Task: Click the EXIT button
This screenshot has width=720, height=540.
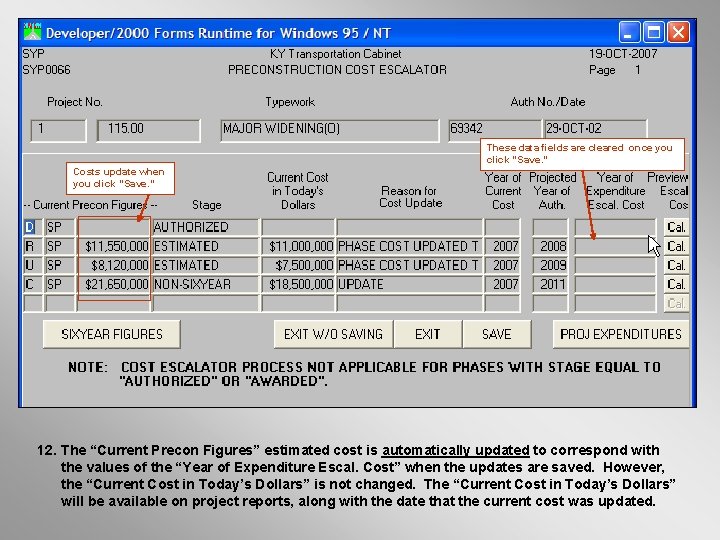Action: tap(428, 334)
